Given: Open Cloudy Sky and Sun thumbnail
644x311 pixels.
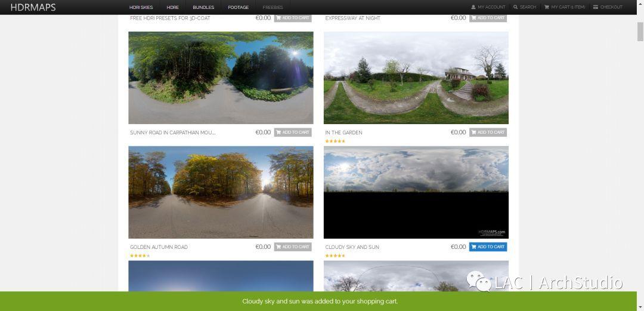Looking at the screenshot, I should (x=416, y=192).
